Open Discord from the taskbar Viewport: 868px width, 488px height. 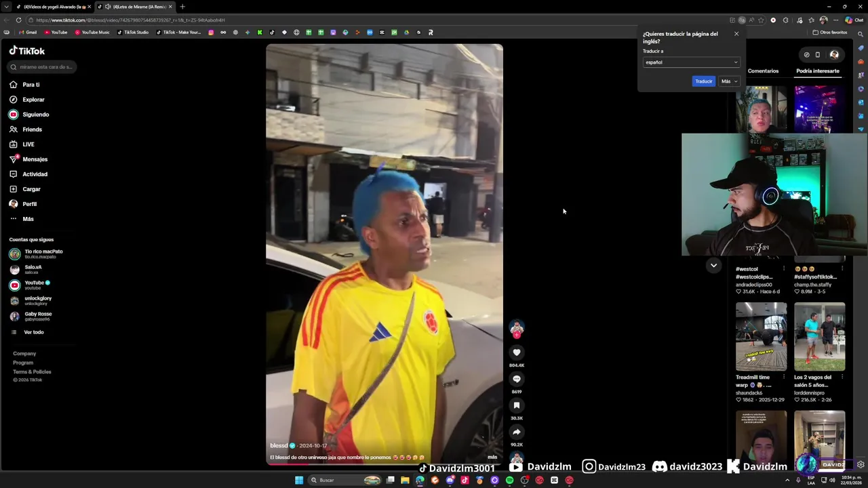450,480
